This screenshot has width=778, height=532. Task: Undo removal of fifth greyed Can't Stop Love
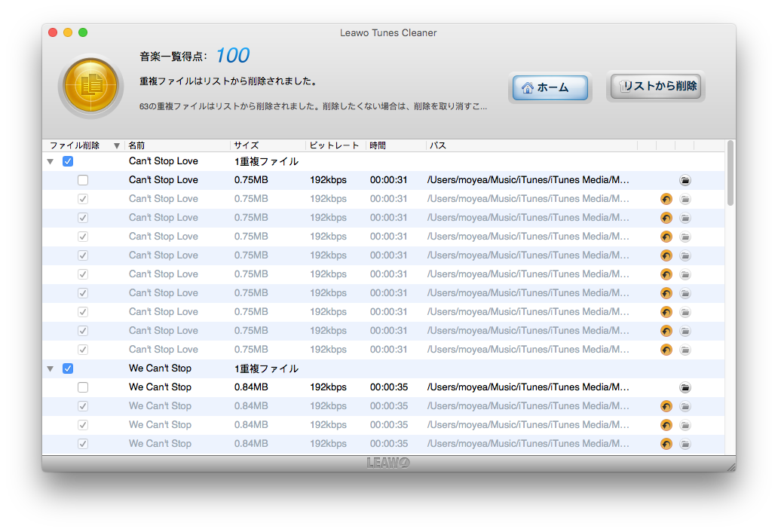(666, 275)
